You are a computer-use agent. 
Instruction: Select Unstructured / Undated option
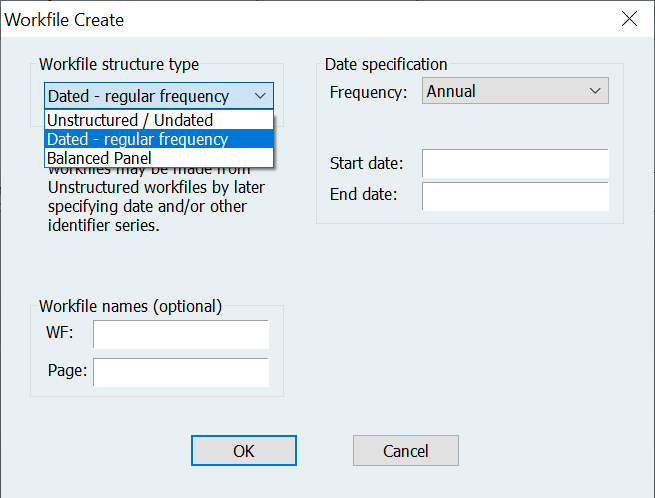coord(130,120)
